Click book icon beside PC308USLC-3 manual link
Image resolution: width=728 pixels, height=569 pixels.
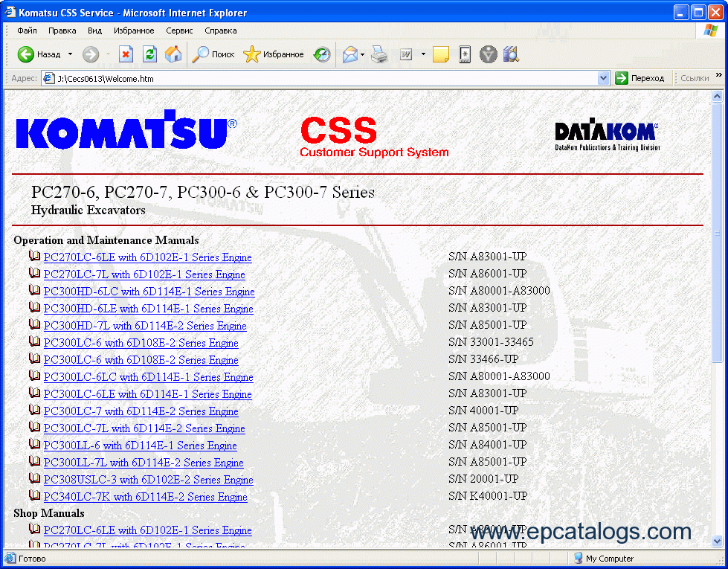[34, 478]
